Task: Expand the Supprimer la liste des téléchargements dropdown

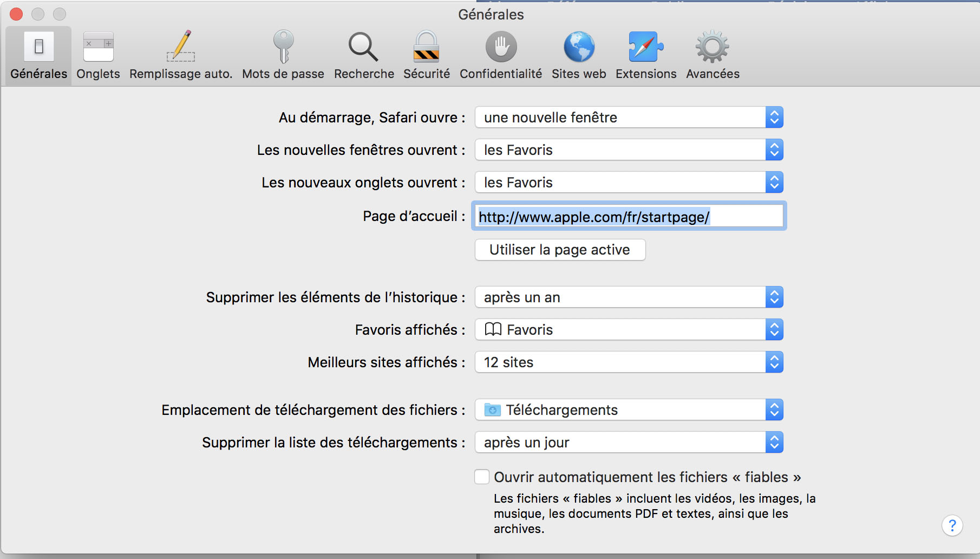Action: coord(629,443)
